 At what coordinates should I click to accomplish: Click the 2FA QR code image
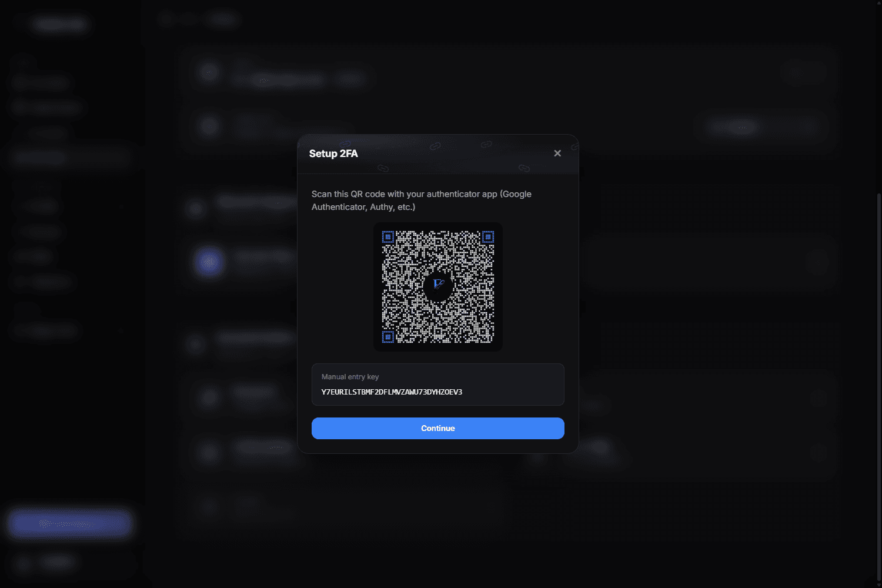pos(438,287)
